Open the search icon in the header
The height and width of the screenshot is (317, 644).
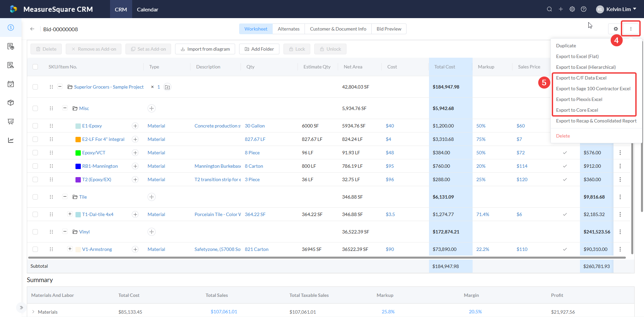point(549,9)
